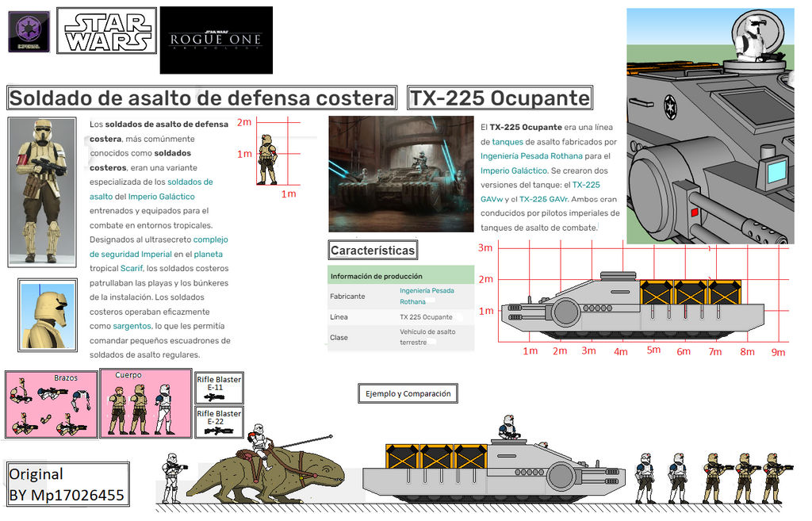Open the pink Cuerpo sprite panel
812x521 pixels.
click(x=146, y=404)
